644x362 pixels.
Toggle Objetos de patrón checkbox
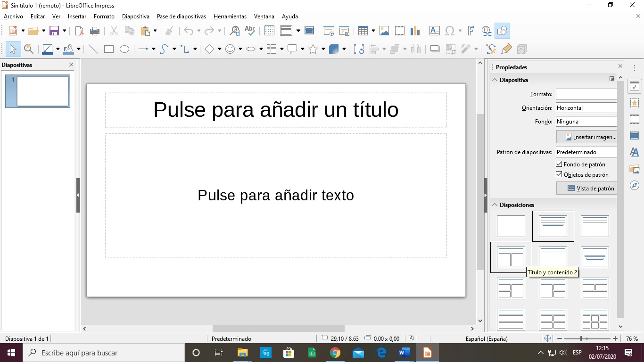[x=559, y=174]
